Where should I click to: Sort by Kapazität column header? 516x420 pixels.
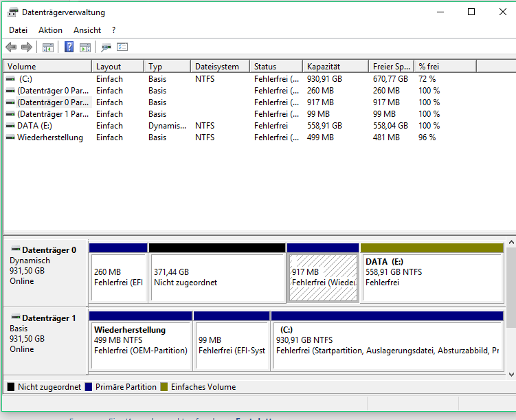(x=335, y=67)
